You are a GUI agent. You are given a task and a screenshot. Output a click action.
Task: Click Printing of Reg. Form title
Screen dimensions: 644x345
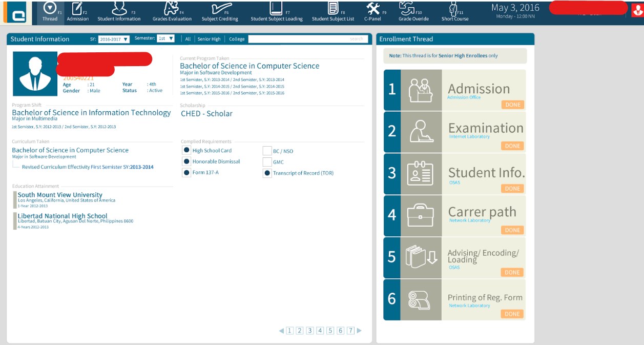click(x=485, y=297)
